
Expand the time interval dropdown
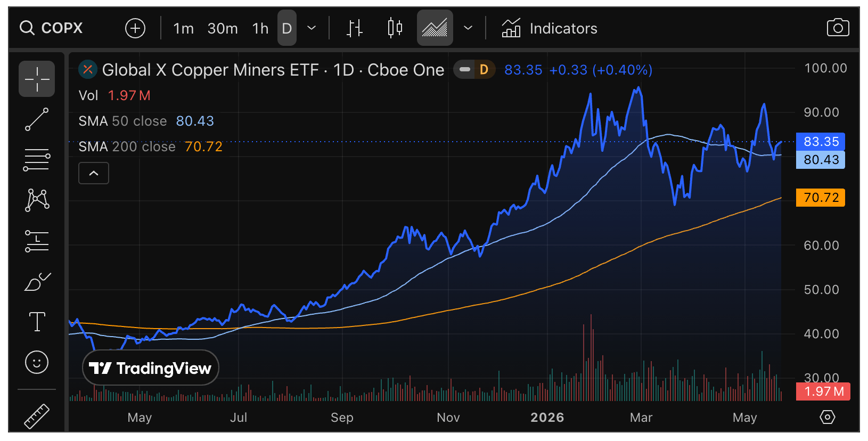coord(312,28)
